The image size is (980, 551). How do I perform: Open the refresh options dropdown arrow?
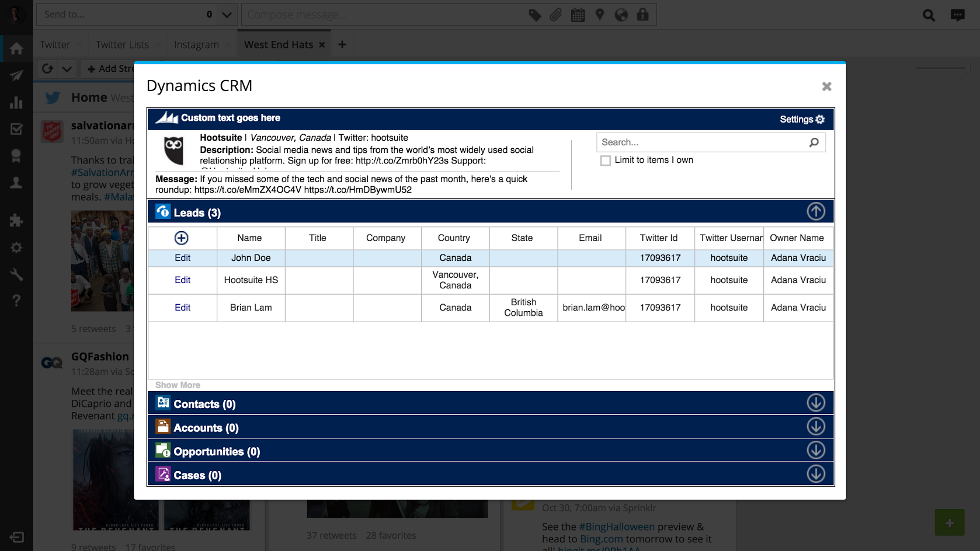(67, 69)
